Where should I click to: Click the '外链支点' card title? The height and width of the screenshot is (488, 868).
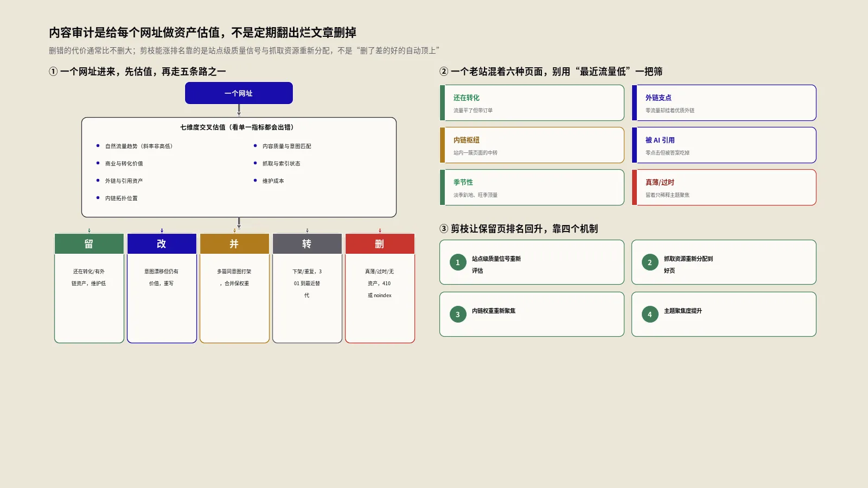tap(659, 98)
